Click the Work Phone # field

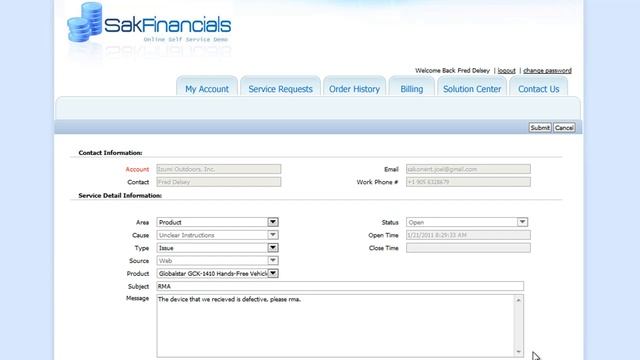click(x=468, y=182)
